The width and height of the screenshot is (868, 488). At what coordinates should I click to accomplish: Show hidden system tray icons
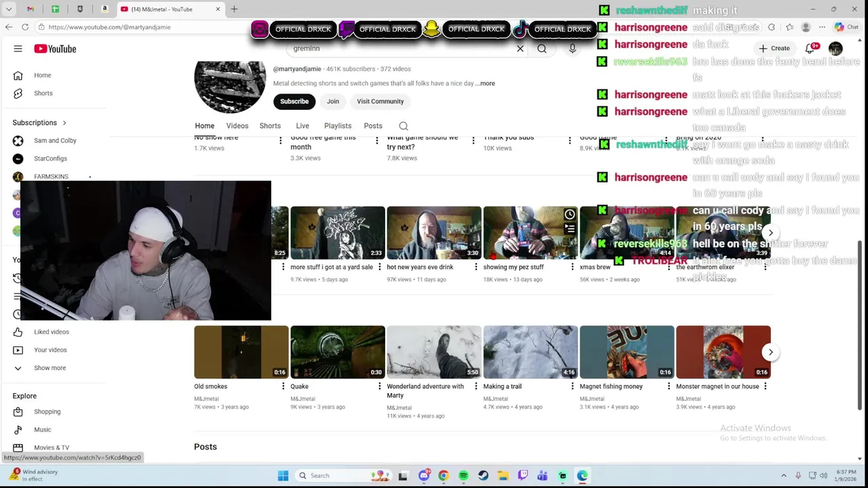(x=784, y=476)
